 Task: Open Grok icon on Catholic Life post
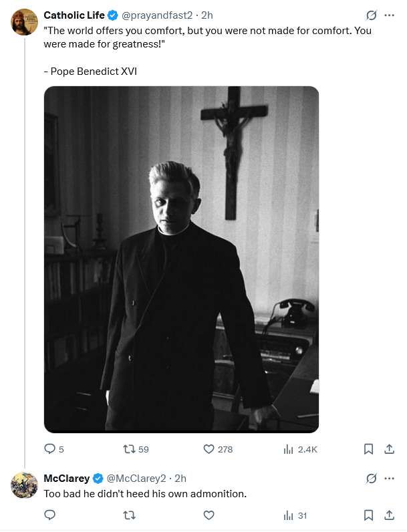coord(372,15)
